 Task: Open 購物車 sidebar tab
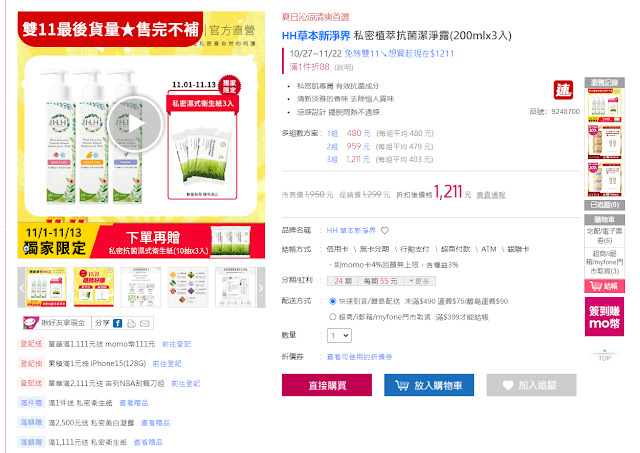604,220
